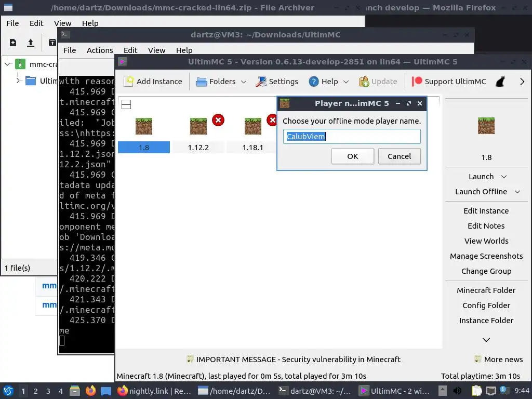This screenshot has height=399, width=532.
Task: Click the 1.18.1 instance label
Action: [253, 148]
